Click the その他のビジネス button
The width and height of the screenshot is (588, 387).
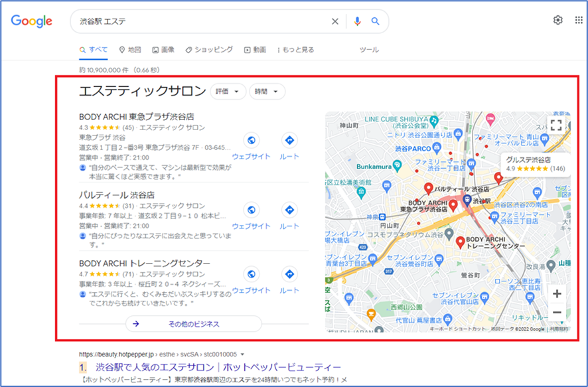click(194, 324)
